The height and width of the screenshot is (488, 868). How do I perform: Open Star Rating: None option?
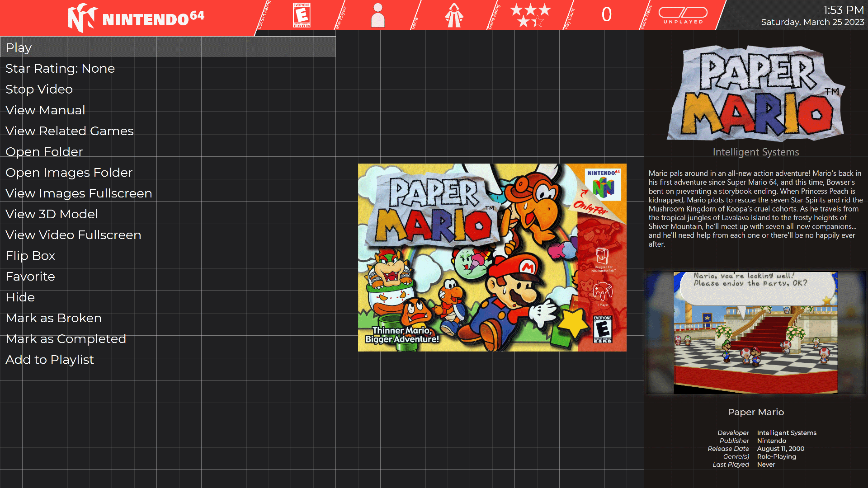point(168,68)
